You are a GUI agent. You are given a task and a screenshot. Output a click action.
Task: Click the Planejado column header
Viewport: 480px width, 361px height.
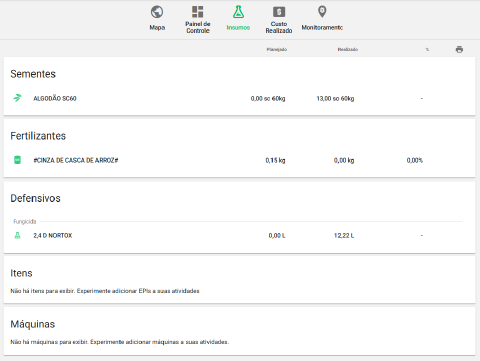pyautogui.click(x=277, y=50)
